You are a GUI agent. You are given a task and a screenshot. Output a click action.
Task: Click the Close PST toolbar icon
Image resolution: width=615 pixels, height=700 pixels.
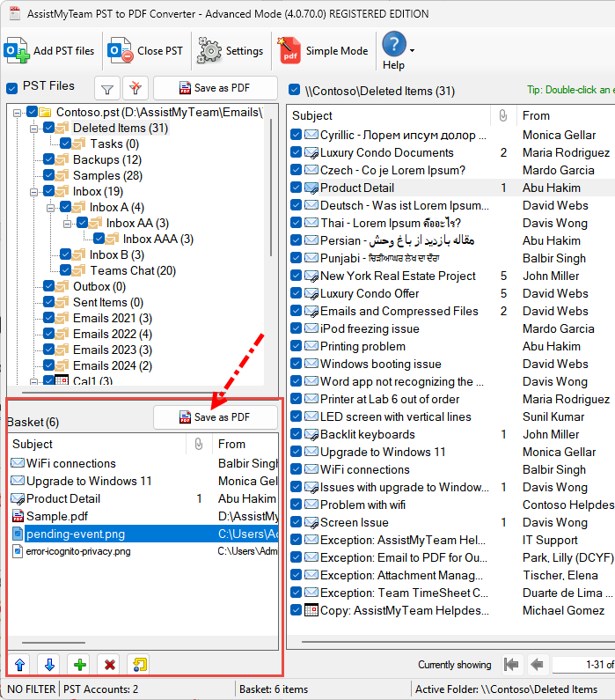120,50
